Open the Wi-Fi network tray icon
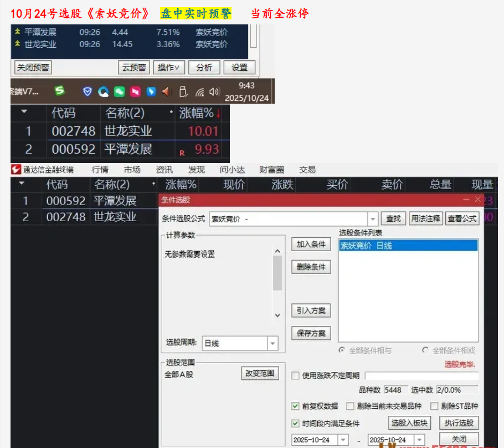Image resolution: width=504 pixels, height=448 pixels. [x=199, y=91]
